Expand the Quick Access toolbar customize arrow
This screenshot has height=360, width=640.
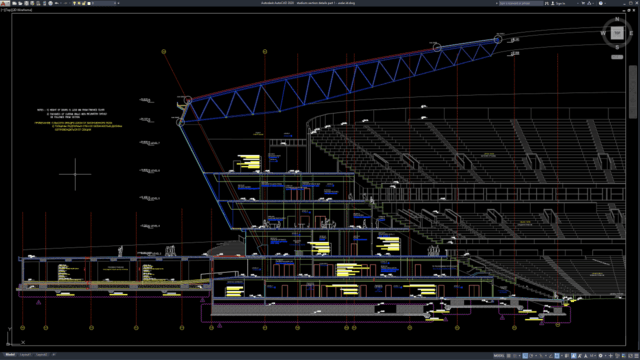(x=118, y=3)
